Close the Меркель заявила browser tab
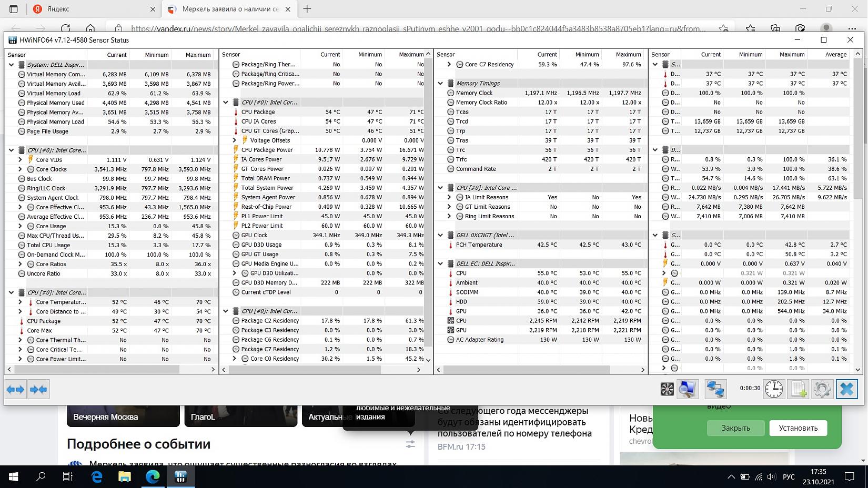The width and height of the screenshot is (868, 488). click(x=288, y=9)
